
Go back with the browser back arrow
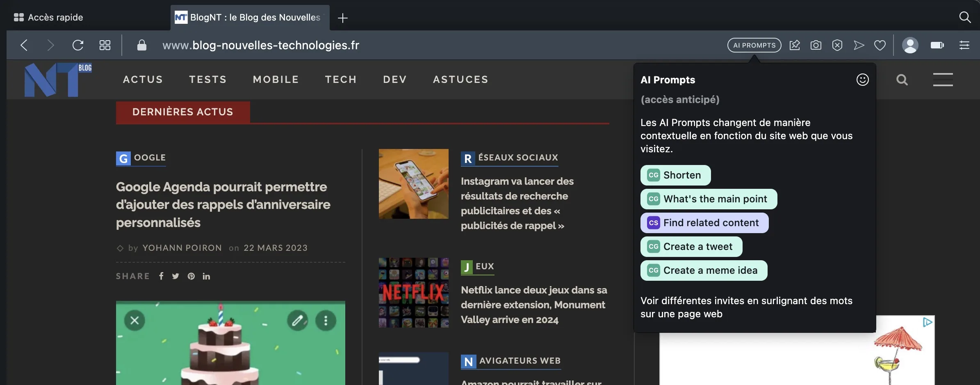point(24,45)
